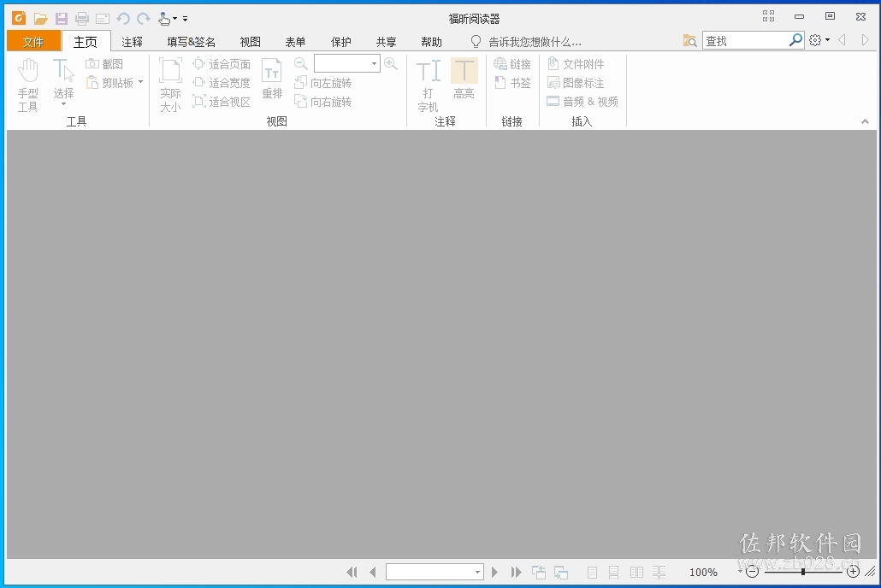881x588 pixels.
Task: Switch to the 填写&签名 tab
Action: click(x=191, y=42)
